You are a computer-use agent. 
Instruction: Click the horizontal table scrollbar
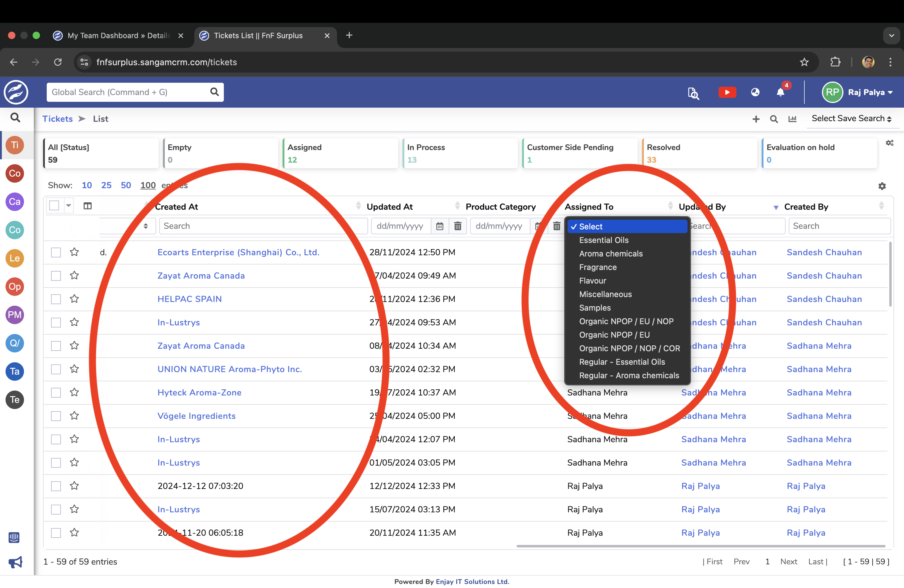700,546
